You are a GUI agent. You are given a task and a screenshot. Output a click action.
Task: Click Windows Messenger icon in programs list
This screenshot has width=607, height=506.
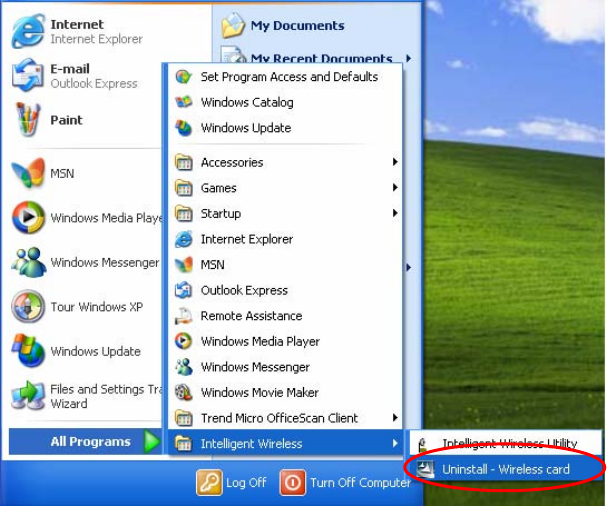[183, 367]
